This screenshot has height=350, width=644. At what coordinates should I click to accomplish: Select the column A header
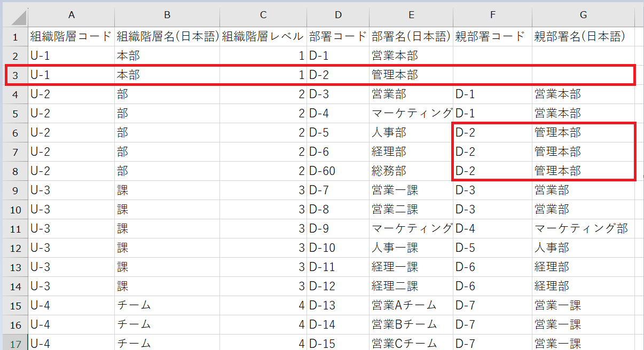pyautogui.click(x=71, y=15)
